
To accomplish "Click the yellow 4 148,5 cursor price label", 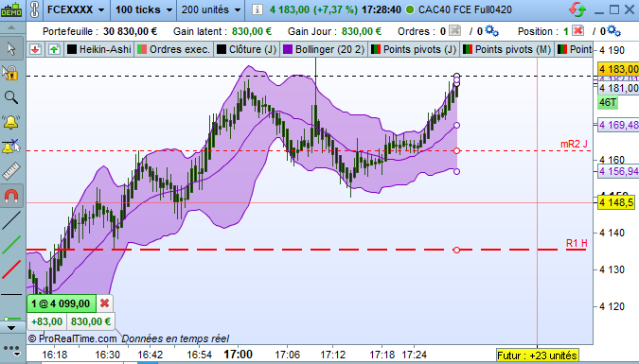I will [617, 202].
